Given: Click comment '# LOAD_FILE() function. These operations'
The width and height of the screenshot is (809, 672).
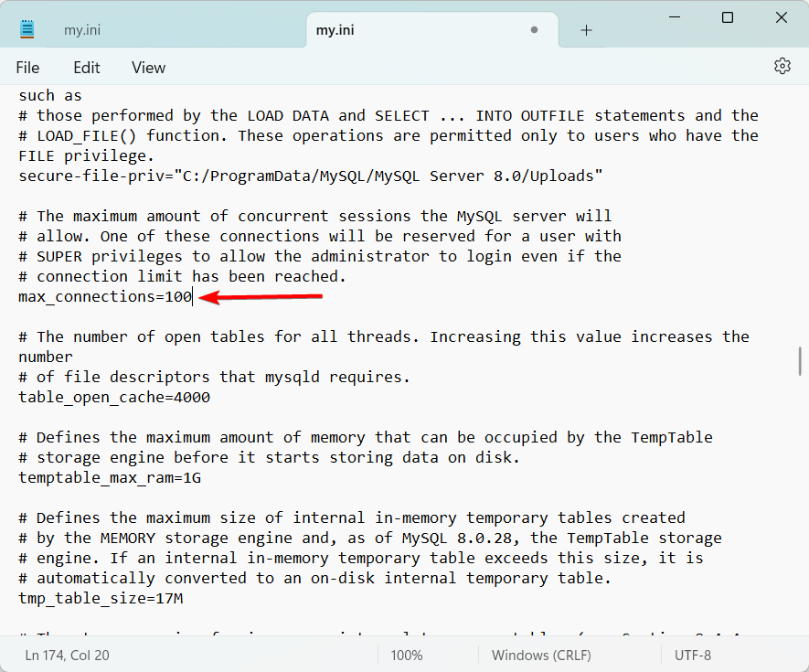Looking at the screenshot, I should [388, 135].
